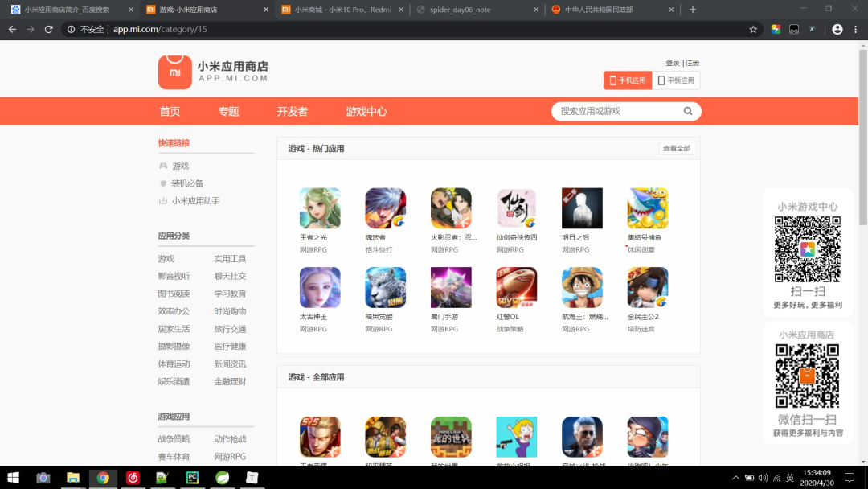Select 聊天社交 category
Screen dimensions: 868x489
pos(230,276)
